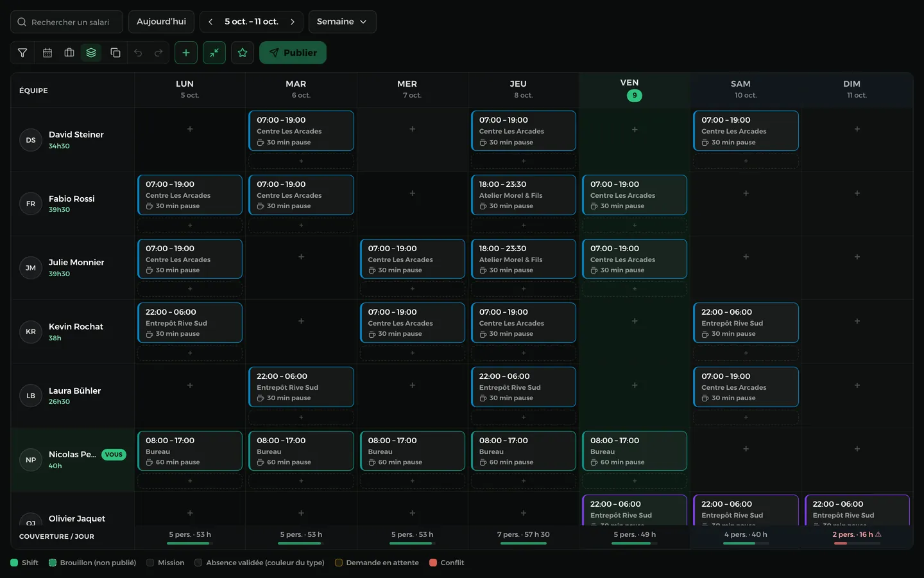Add a shift for Kevin Rochat on Friday

pyautogui.click(x=635, y=321)
